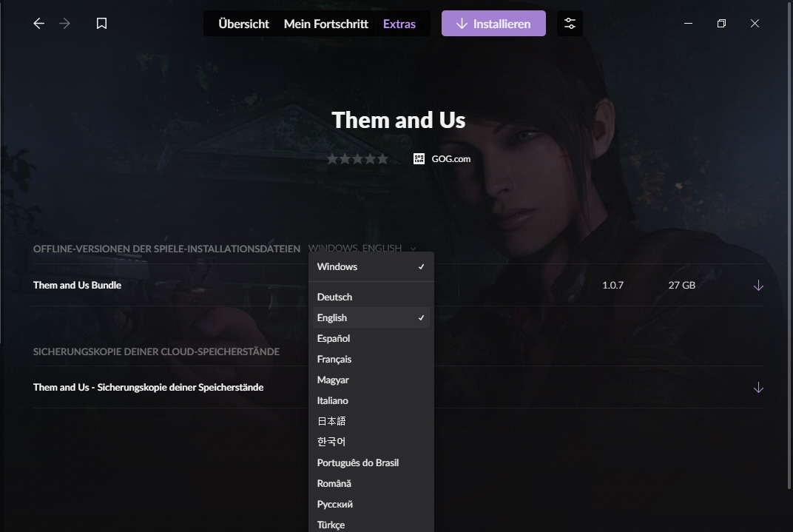Screen dimensions: 793x532
Task: Pick Português do Brasil from the list
Action: 371,462
